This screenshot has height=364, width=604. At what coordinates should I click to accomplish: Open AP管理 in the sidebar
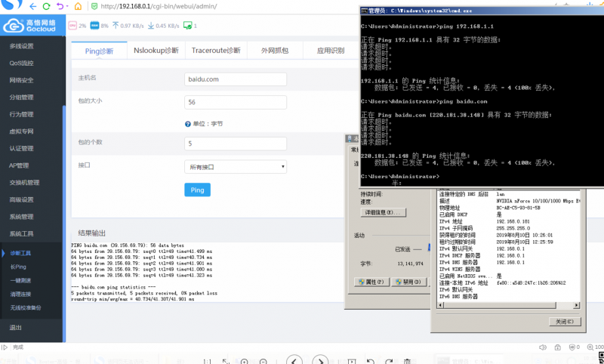point(19,165)
